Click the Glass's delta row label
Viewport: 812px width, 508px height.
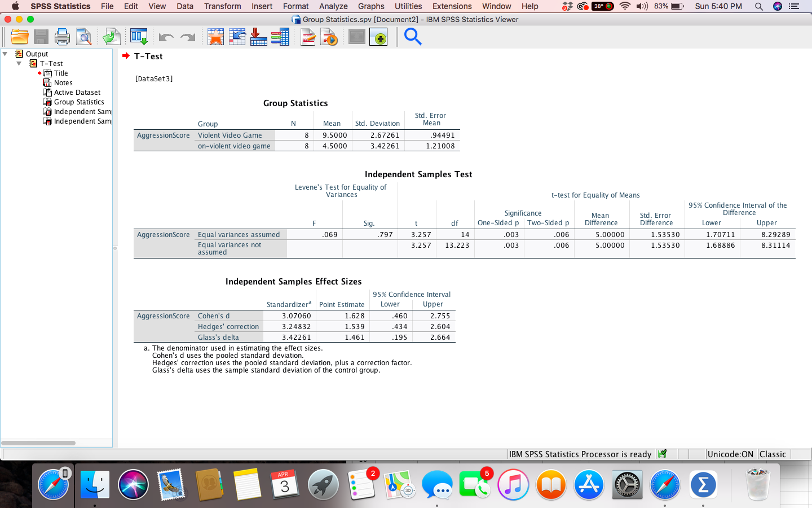218,338
